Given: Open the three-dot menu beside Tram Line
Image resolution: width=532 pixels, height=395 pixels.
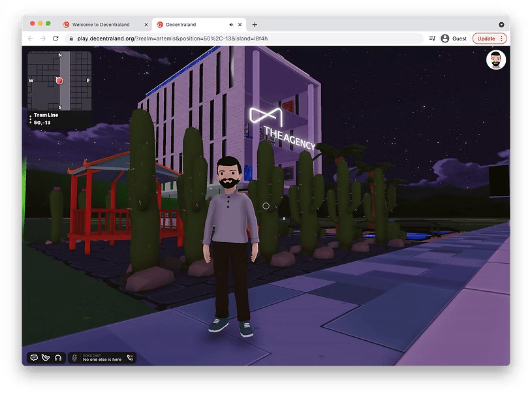Looking at the screenshot, I should [30, 119].
